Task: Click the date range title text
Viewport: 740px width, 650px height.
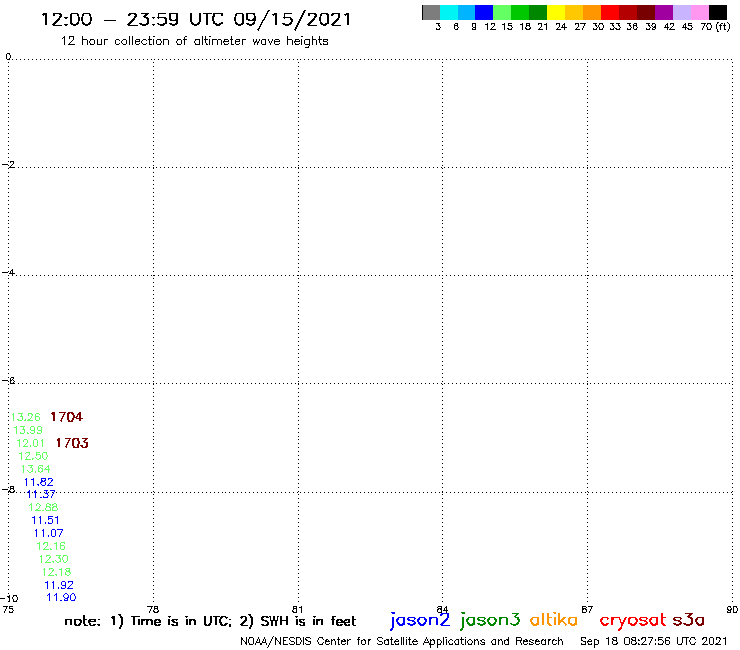Action: [196, 20]
